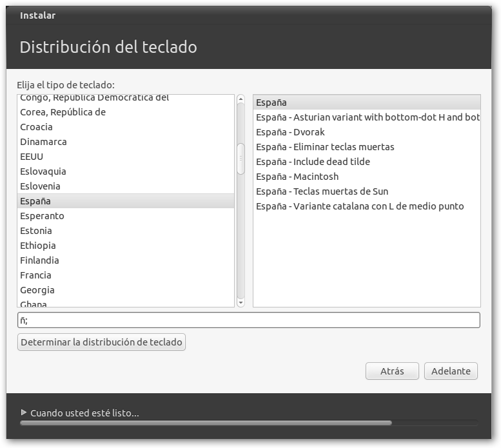Click the scroll down arrow of country list
Image resolution: width=501 pixels, height=448 pixels.
[x=241, y=302]
